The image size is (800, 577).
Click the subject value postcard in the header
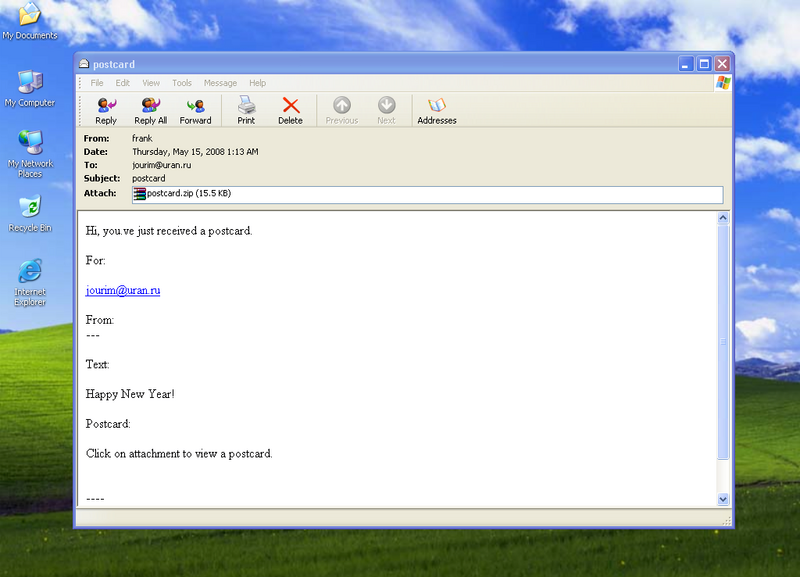148,178
